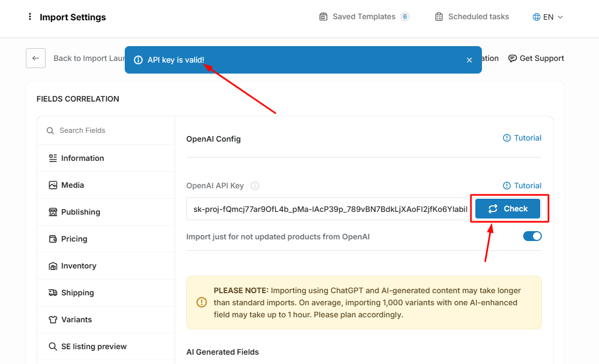Click the OpenAI Config heading
The image size is (599, 364).
[x=214, y=139]
